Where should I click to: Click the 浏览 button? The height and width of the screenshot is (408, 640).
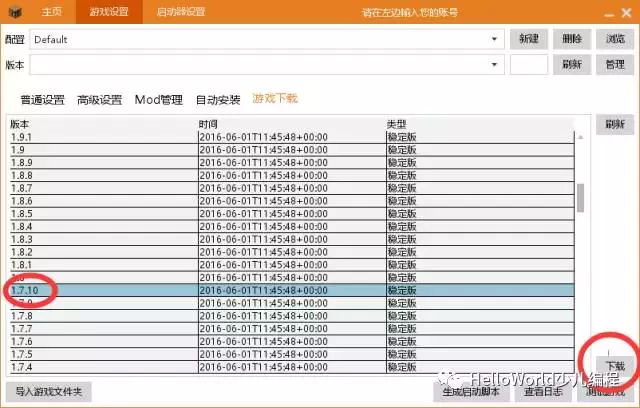click(615, 39)
